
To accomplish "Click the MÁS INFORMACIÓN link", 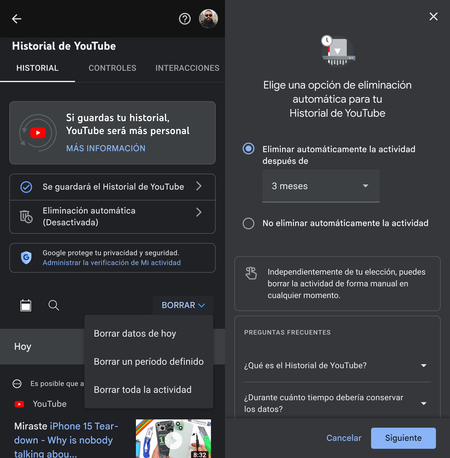I will tap(106, 148).
